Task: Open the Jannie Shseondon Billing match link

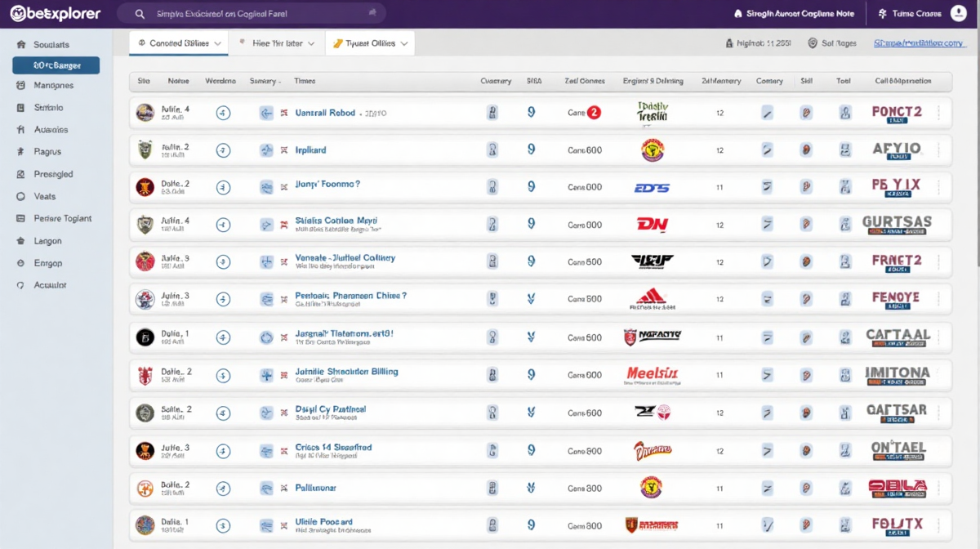Action: tap(346, 372)
